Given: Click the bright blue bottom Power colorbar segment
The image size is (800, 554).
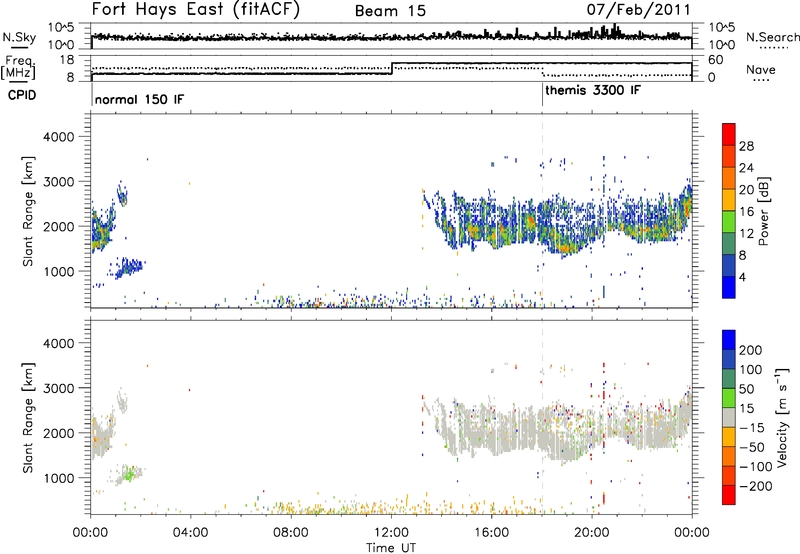Looking at the screenshot, I should click(x=729, y=287).
